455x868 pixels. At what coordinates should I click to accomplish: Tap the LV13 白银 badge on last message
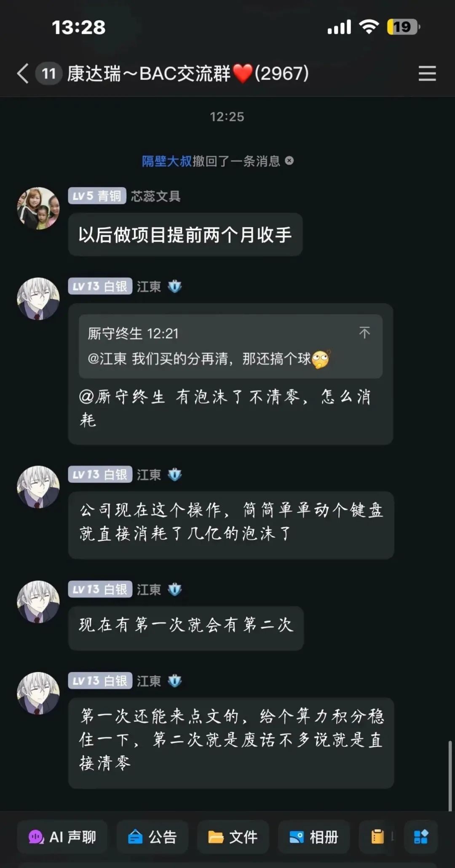click(100, 681)
